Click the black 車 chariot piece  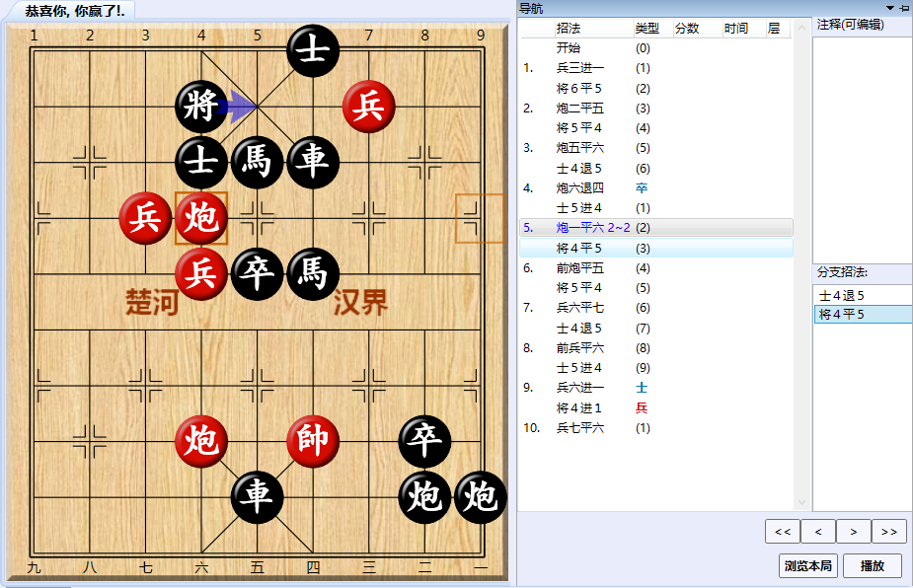[312, 163]
